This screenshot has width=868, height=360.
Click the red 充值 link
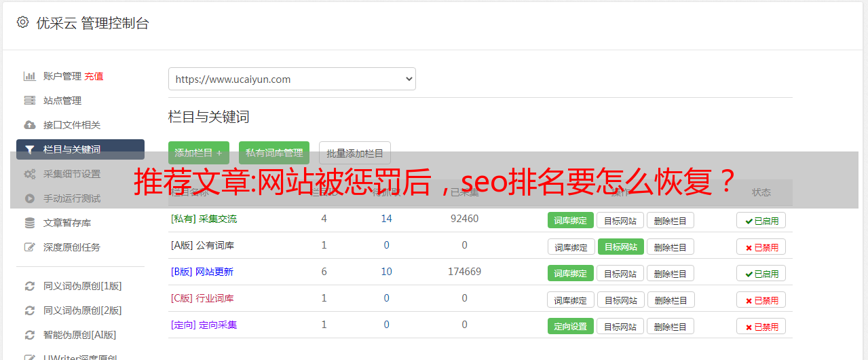pyautogui.click(x=94, y=76)
